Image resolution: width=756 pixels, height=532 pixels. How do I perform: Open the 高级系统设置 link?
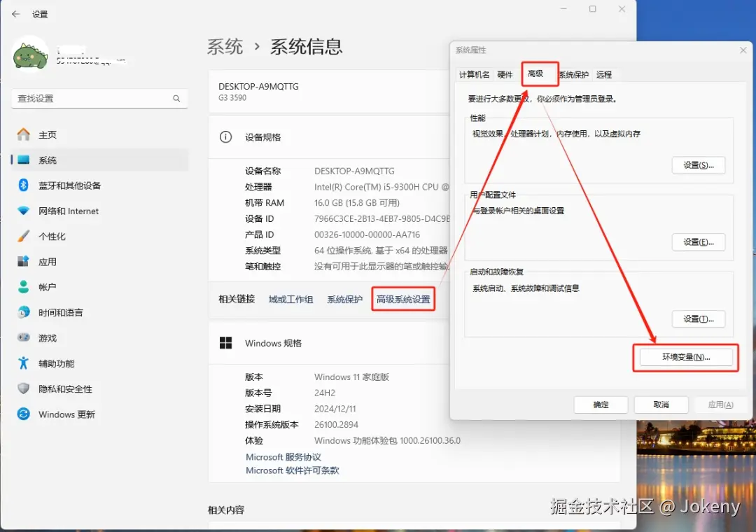pos(403,300)
